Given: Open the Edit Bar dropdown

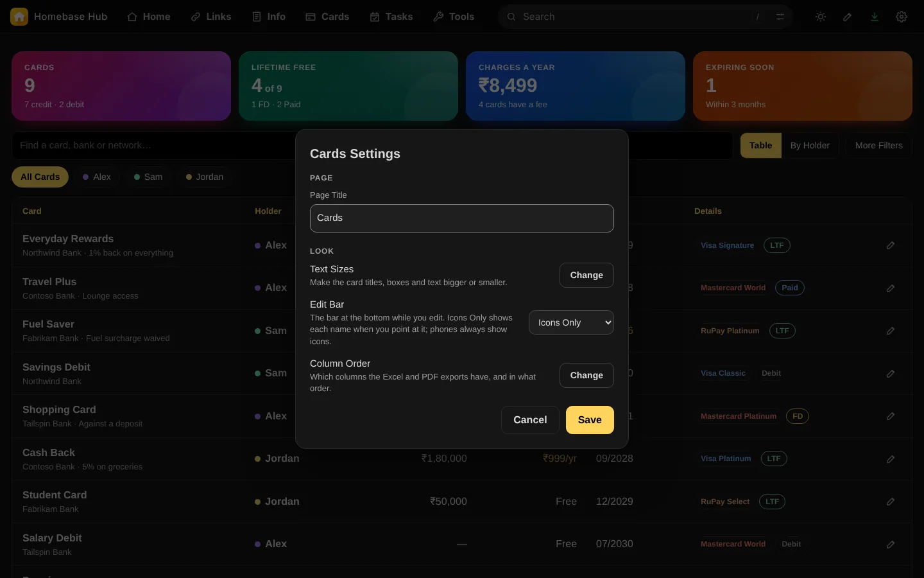Looking at the screenshot, I should [571, 322].
